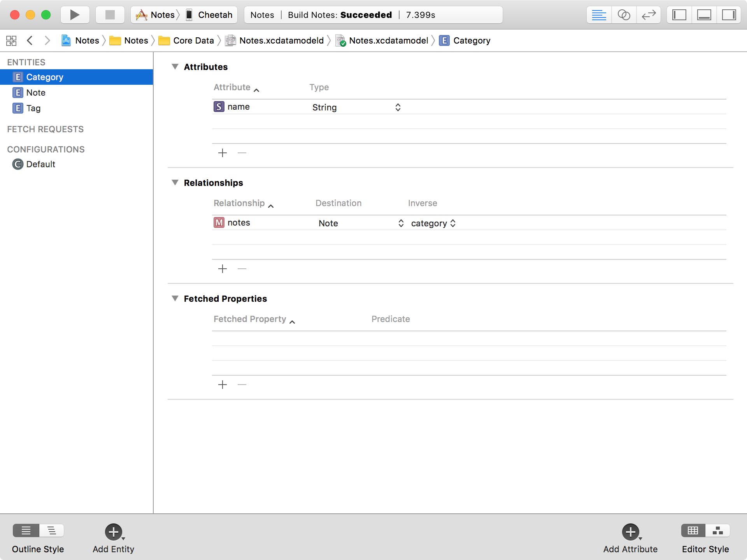Open the String type dropdown

(397, 107)
